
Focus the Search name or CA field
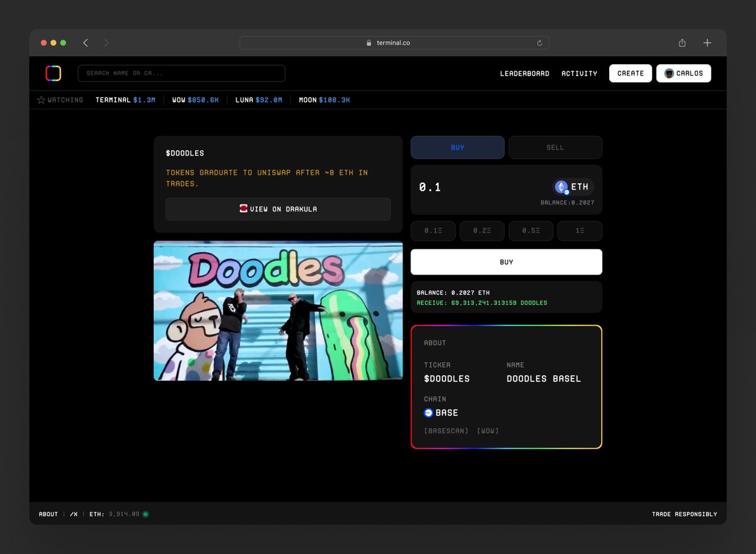click(x=181, y=74)
